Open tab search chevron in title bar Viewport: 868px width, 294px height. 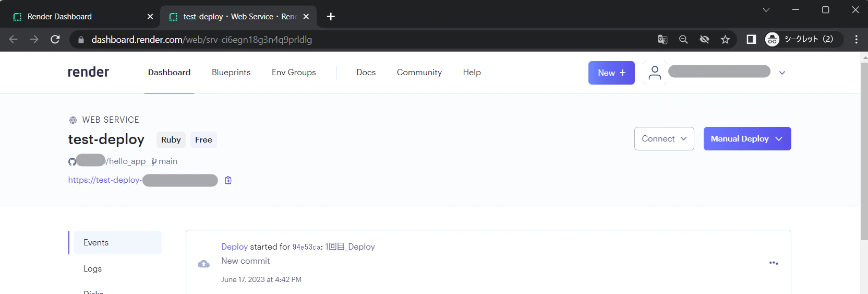pyautogui.click(x=766, y=9)
